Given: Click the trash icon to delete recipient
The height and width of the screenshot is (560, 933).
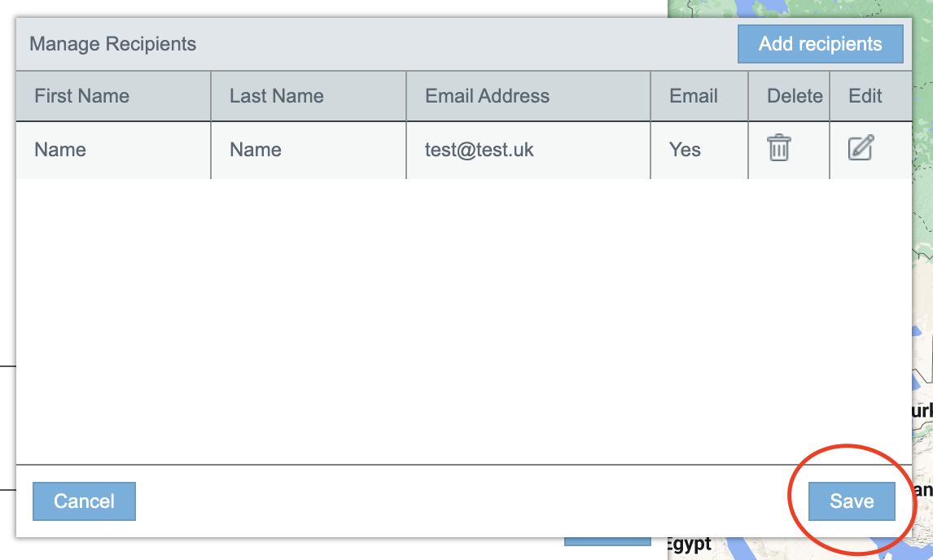Looking at the screenshot, I should [779, 148].
